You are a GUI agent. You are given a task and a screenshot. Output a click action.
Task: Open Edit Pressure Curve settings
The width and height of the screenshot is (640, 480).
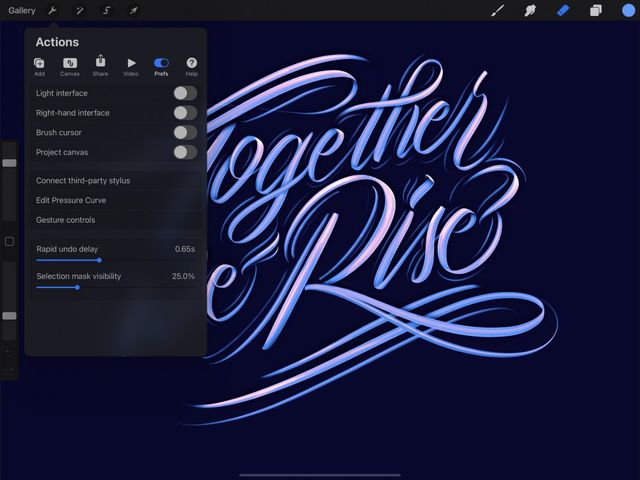click(71, 200)
